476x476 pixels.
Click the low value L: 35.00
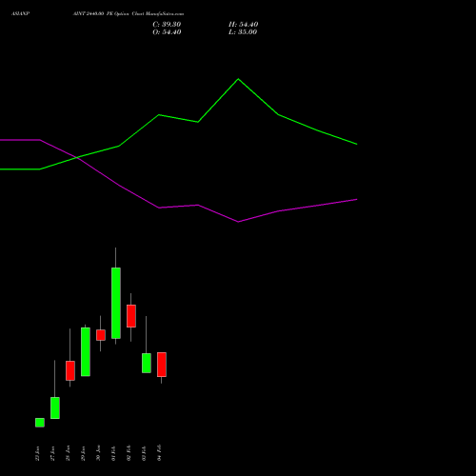tap(243, 32)
